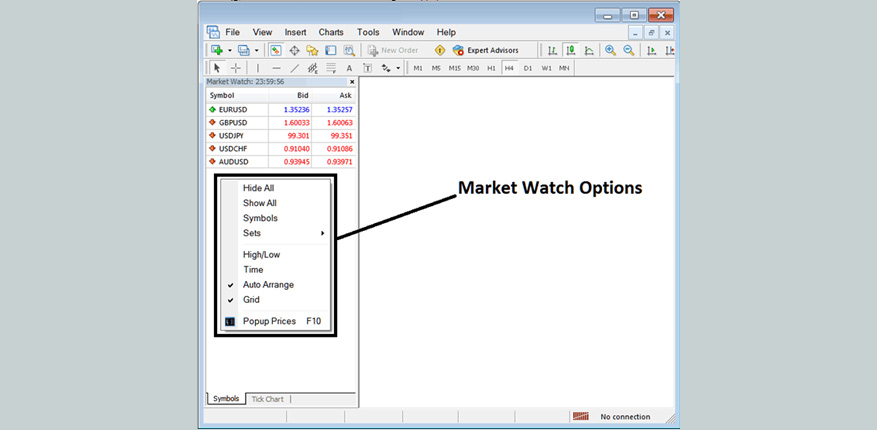Screen dimensions: 877x430
Task: Launch the Strategy Tester magnifier icon
Action: (x=349, y=50)
